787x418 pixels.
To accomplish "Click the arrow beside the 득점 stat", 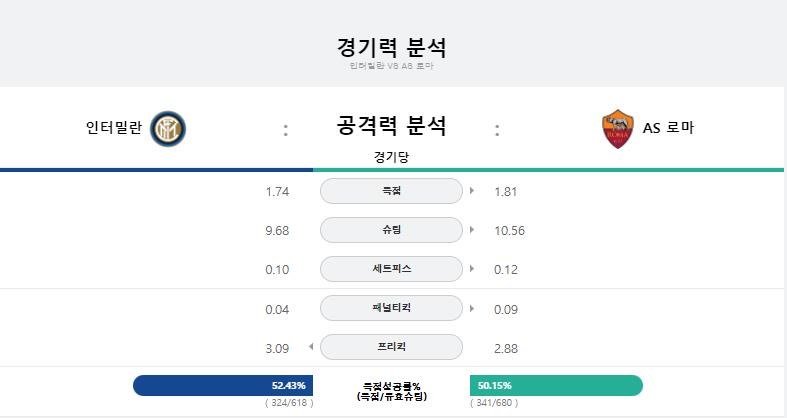I will click(x=472, y=191).
